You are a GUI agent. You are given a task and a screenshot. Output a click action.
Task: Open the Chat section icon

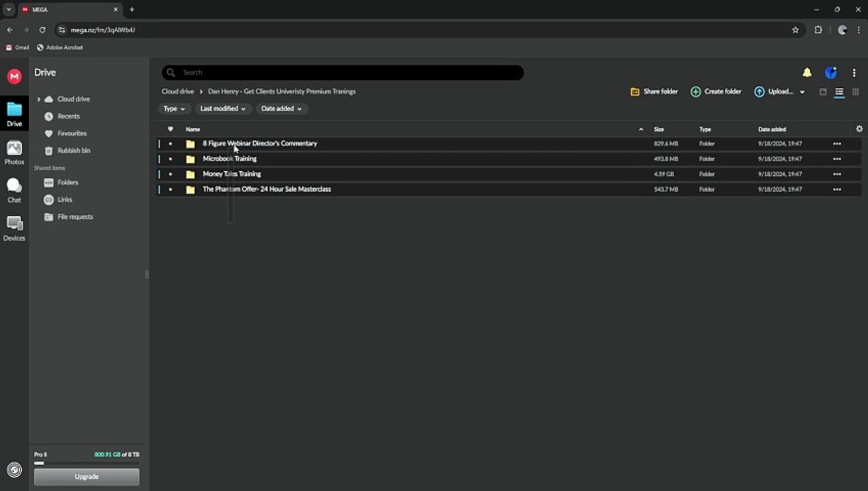(14, 190)
